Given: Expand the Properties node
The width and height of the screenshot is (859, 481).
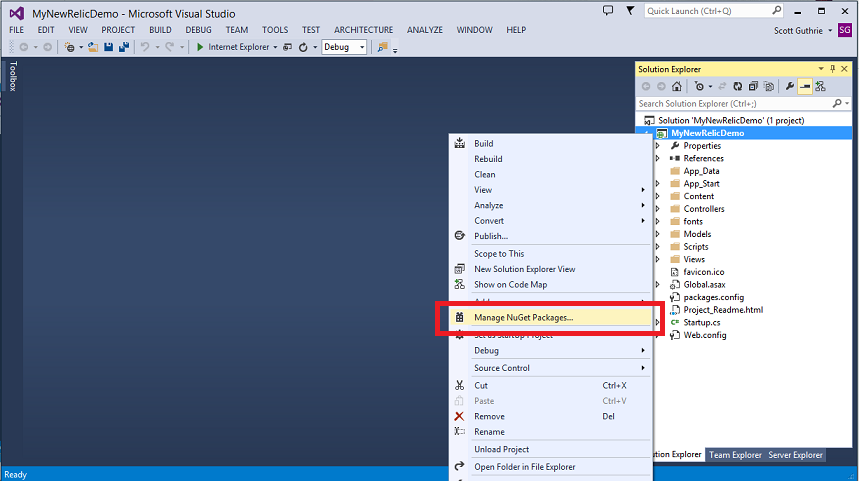Looking at the screenshot, I should point(658,146).
